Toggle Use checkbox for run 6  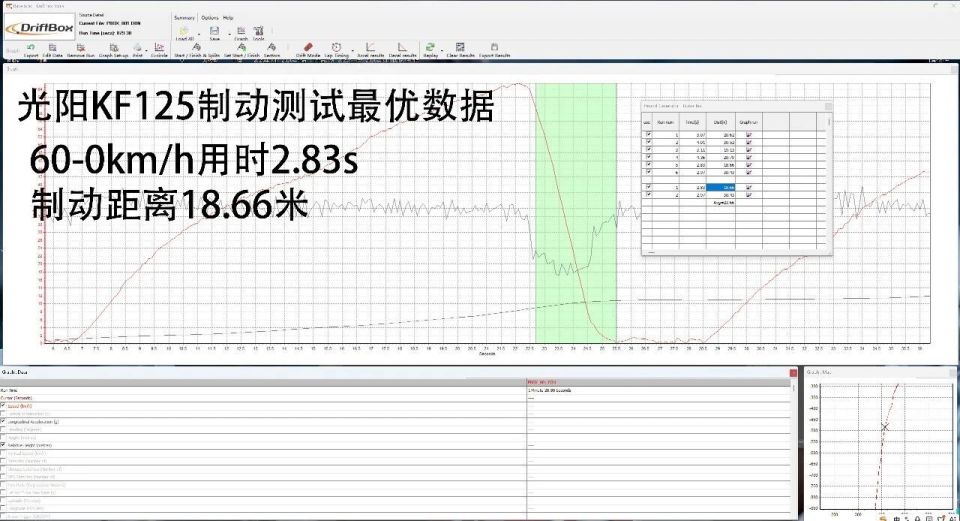(648, 171)
